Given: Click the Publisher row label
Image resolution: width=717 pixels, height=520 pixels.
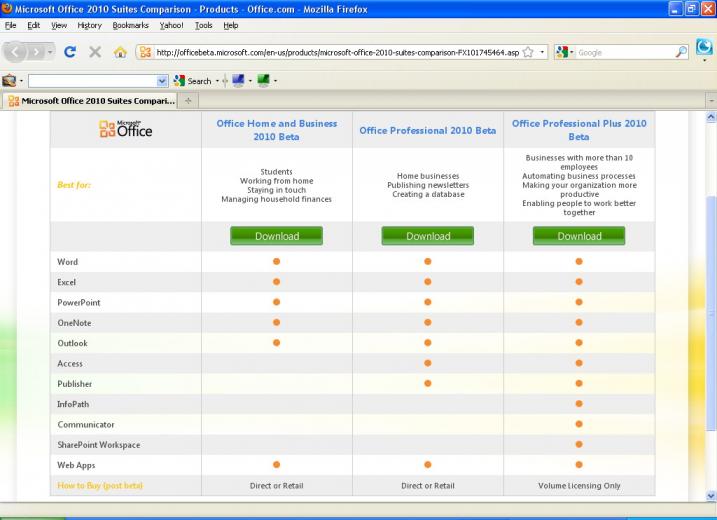Looking at the screenshot, I should coord(75,384).
